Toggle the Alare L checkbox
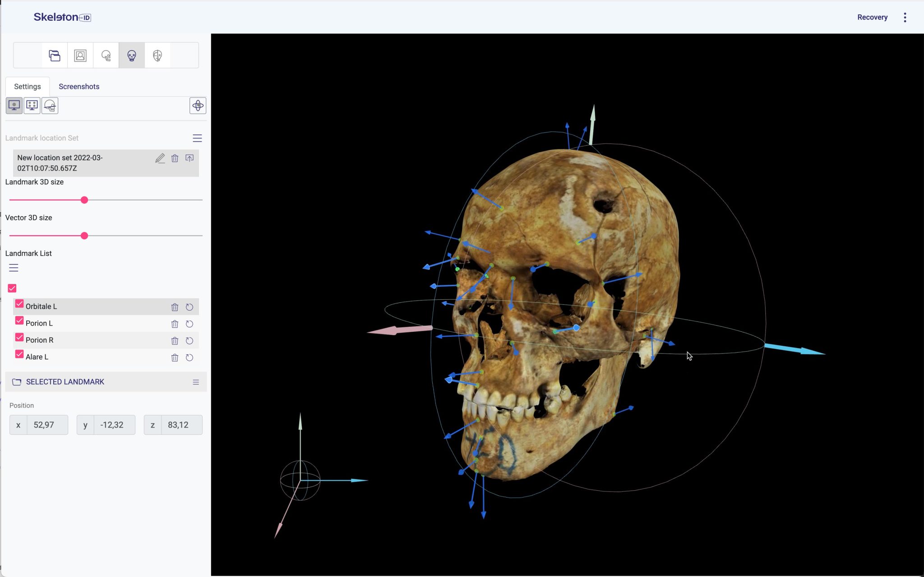Image resolution: width=924 pixels, height=577 pixels. click(19, 354)
